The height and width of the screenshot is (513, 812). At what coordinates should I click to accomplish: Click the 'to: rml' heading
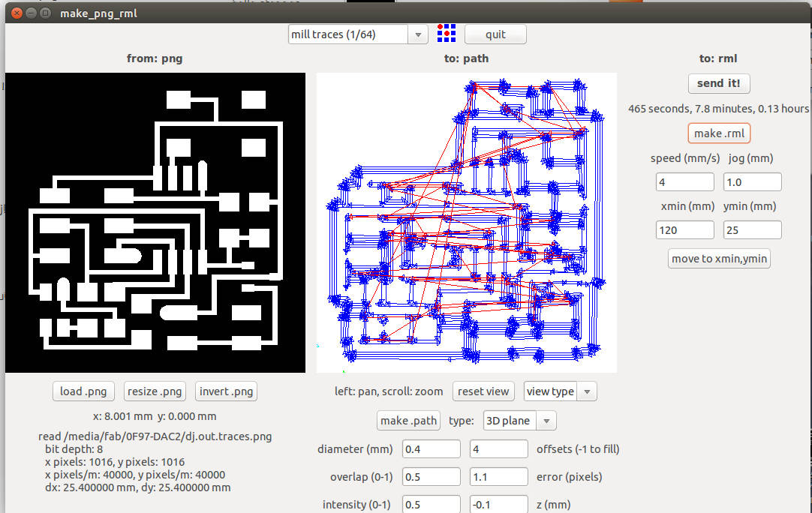(x=718, y=58)
